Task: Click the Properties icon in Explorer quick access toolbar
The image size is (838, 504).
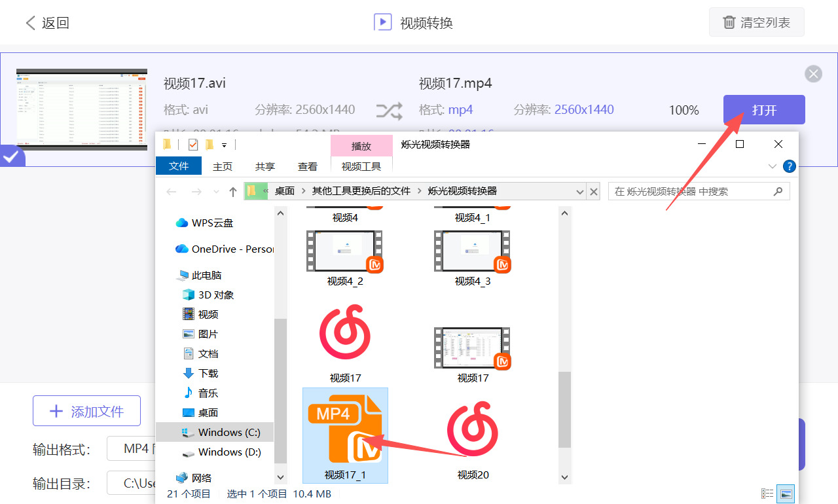Action: [x=193, y=145]
